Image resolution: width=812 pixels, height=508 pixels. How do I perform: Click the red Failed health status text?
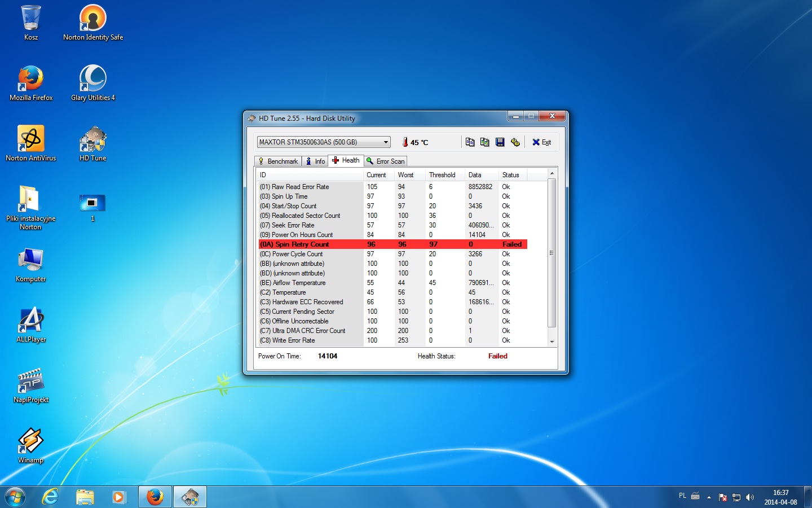[x=498, y=356]
